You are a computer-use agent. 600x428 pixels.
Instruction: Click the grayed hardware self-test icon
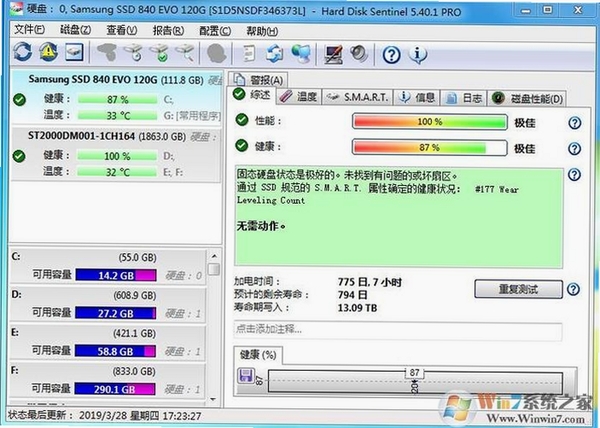107,52
